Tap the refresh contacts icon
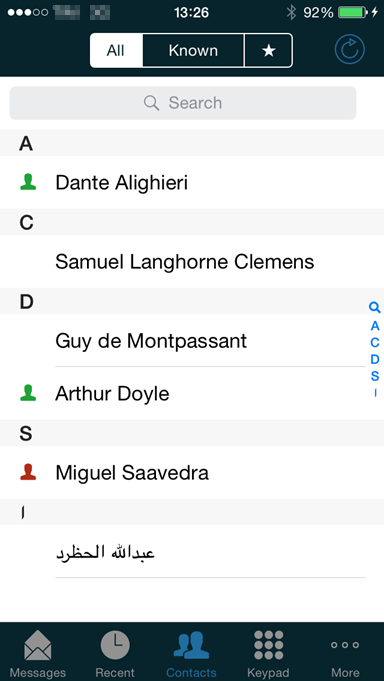The height and width of the screenshot is (681, 384). [349, 50]
